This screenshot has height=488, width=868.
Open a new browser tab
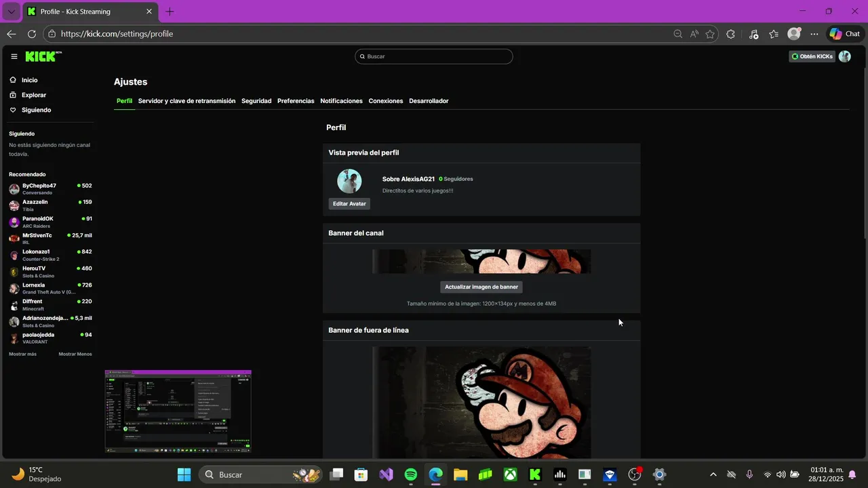point(170,12)
